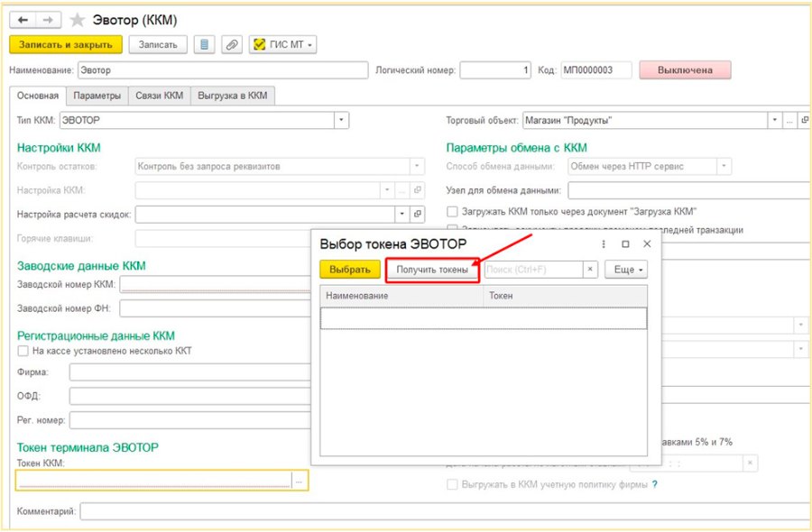Image resolution: width=812 pixels, height=532 pixels.
Task: Maximize the Выбор токена ЭВОТОР dialog
Action: tap(625, 243)
